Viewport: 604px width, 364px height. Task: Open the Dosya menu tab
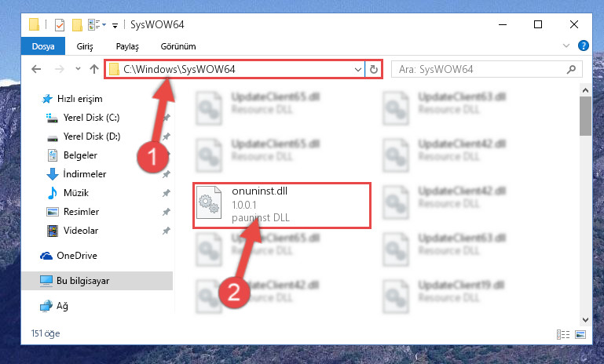coord(43,46)
